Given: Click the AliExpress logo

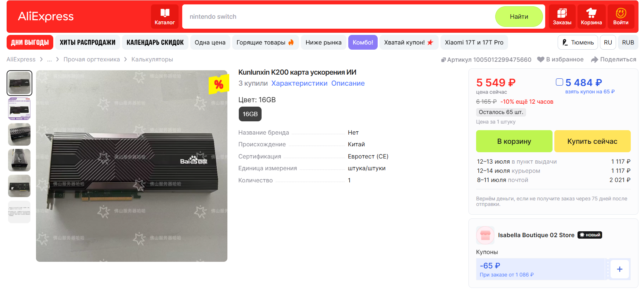Looking at the screenshot, I should pos(46,17).
